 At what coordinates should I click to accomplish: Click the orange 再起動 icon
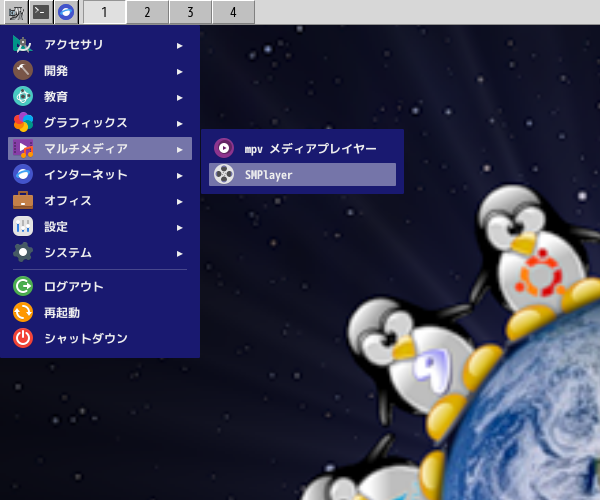pyautogui.click(x=23, y=312)
